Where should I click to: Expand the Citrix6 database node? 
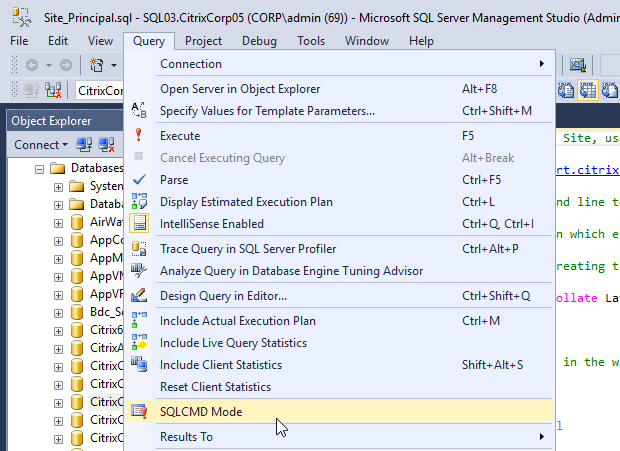[x=58, y=331]
